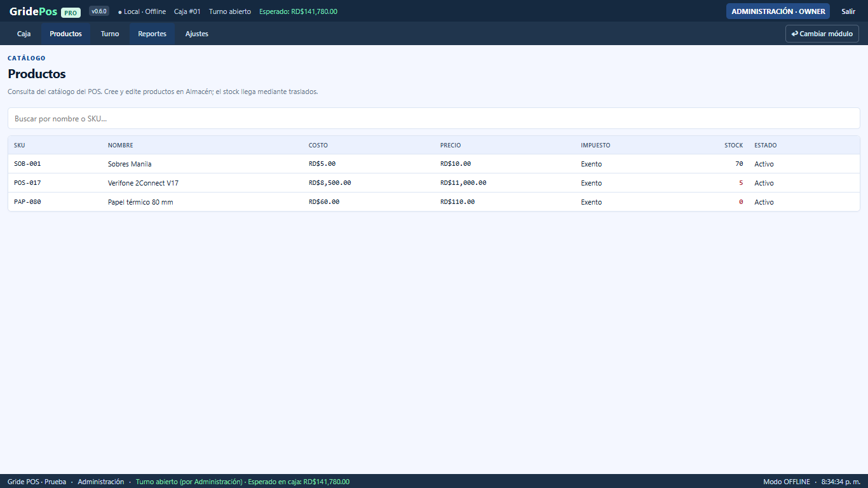Click the RD$8,500.00 cost cell
Screen dimensions: 868x488
click(x=330, y=183)
